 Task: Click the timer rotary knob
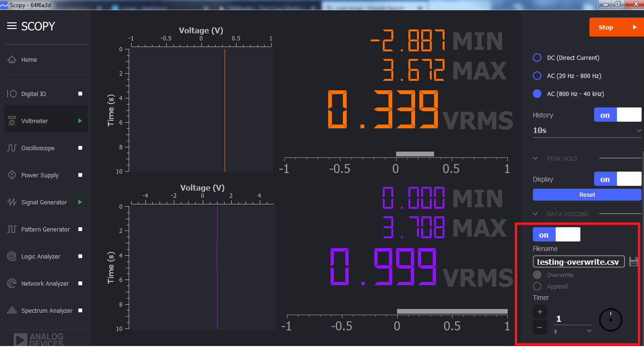pyautogui.click(x=611, y=320)
